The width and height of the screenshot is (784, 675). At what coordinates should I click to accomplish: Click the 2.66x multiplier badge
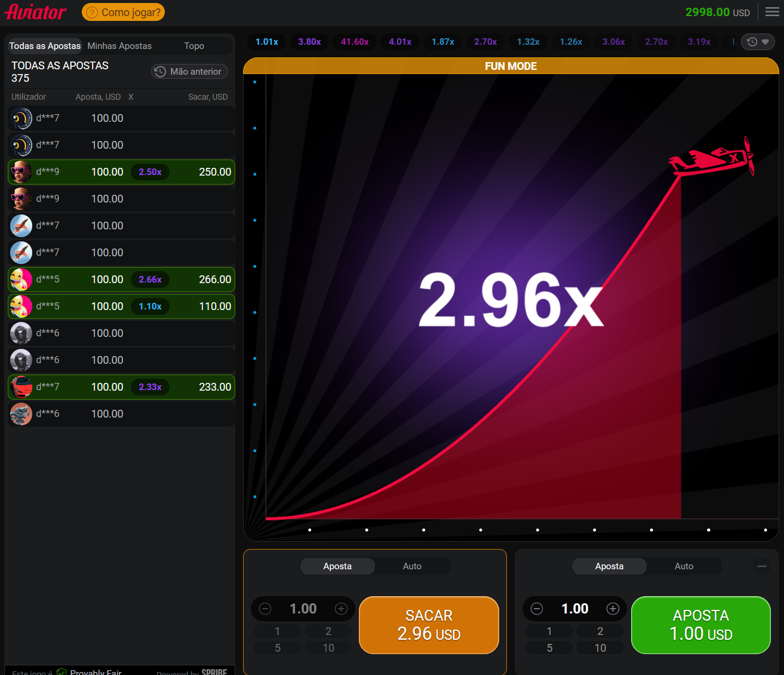point(150,280)
